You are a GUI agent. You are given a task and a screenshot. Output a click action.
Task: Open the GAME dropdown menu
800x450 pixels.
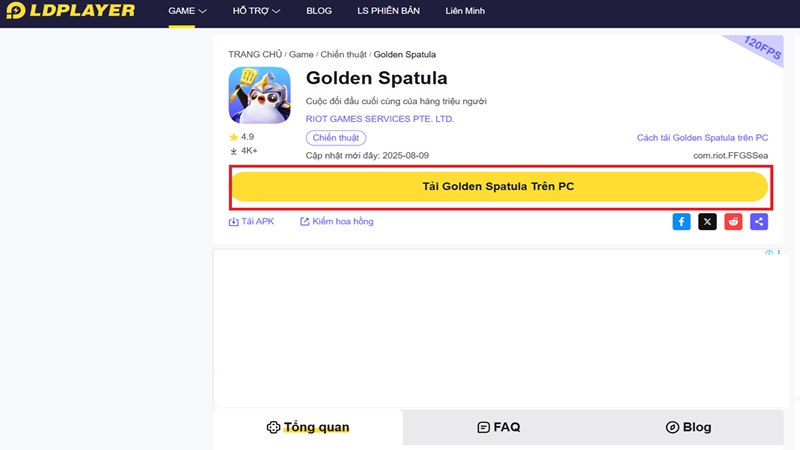click(187, 11)
